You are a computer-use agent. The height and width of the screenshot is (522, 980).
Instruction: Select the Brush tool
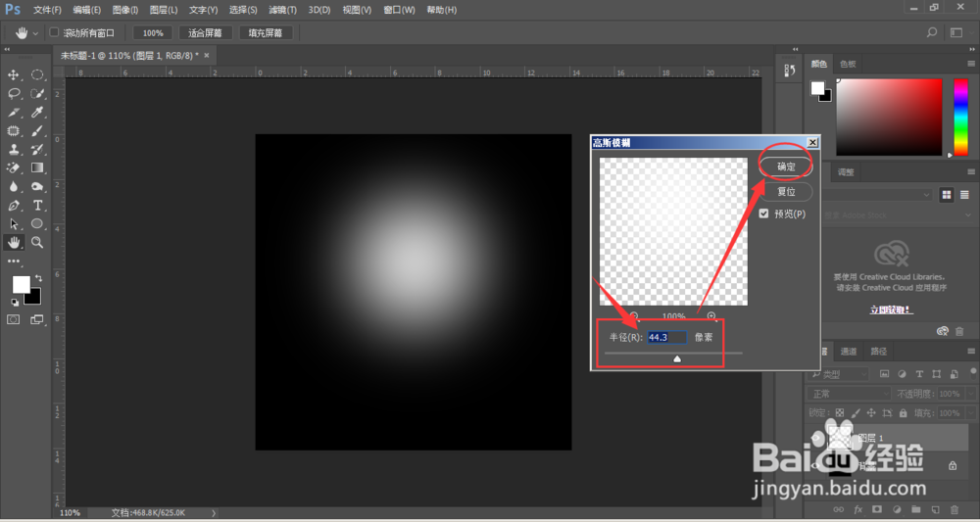pos(37,131)
